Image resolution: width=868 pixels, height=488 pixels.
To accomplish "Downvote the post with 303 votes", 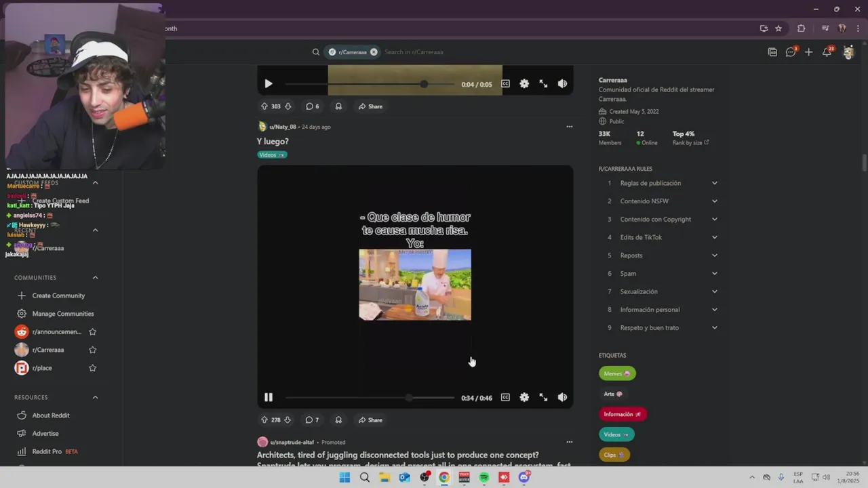I will (x=288, y=106).
